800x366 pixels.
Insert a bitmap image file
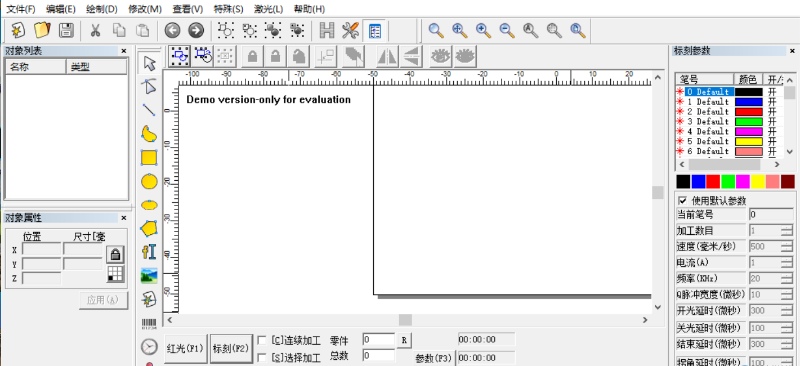(149, 275)
